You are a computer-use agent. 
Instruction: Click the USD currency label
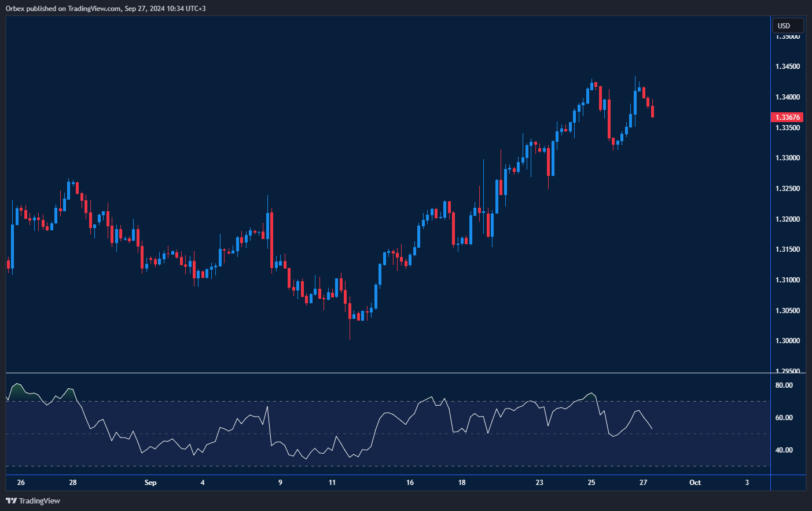(x=787, y=25)
